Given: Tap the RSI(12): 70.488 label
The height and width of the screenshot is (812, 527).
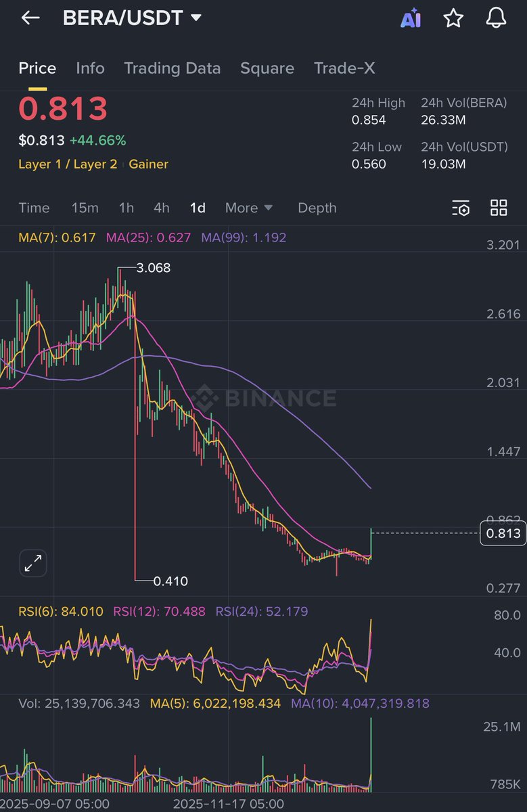Looking at the screenshot, I should 160,612.
